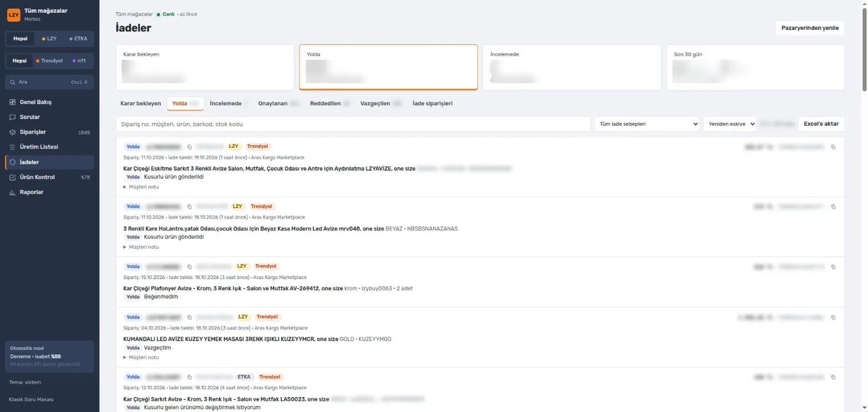Click the order search input field
The image size is (868, 412).
[x=353, y=124]
